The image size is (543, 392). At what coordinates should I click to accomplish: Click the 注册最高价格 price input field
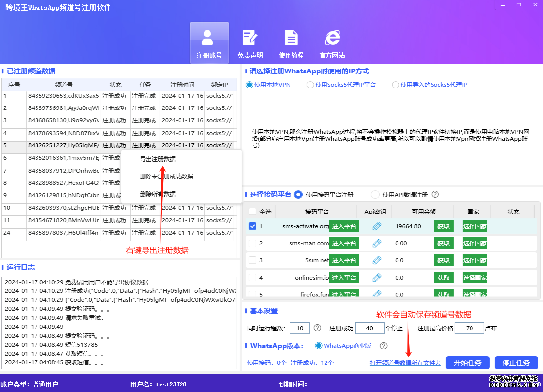pyautogui.click(x=469, y=327)
